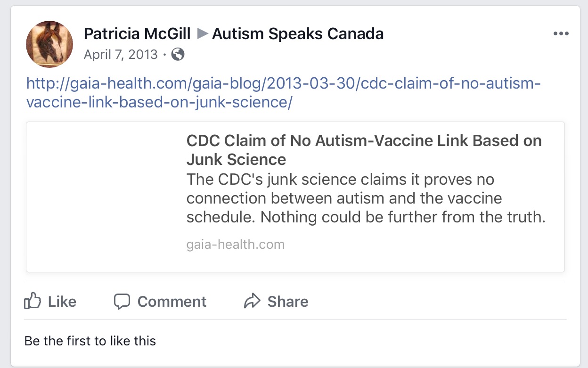This screenshot has height=368, width=588.
Task: Follow the gaia-health.com blog URL first line
Action: point(284,84)
